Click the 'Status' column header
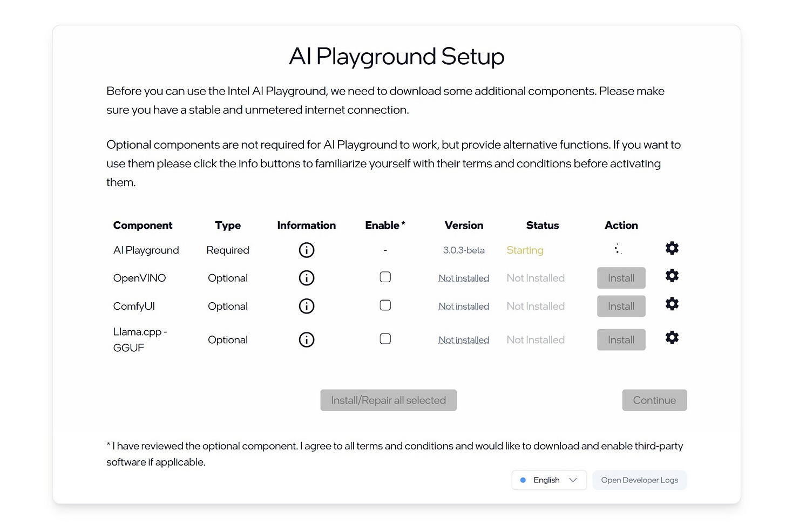Screen dimensions: 786x532 [x=543, y=226]
